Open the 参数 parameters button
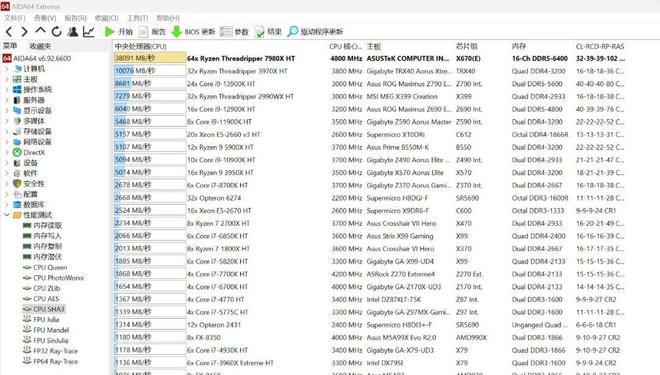This screenshot has height=375, width=660. point(234,32)
